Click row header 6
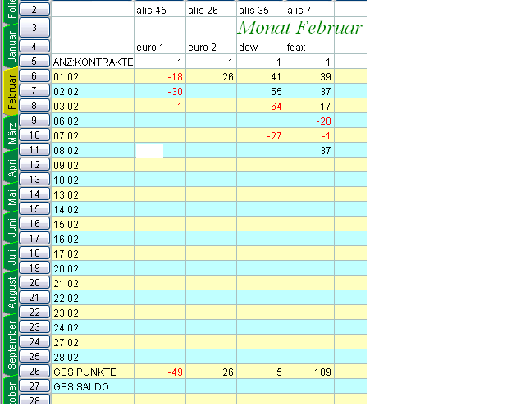 click(x=34, y=76)
